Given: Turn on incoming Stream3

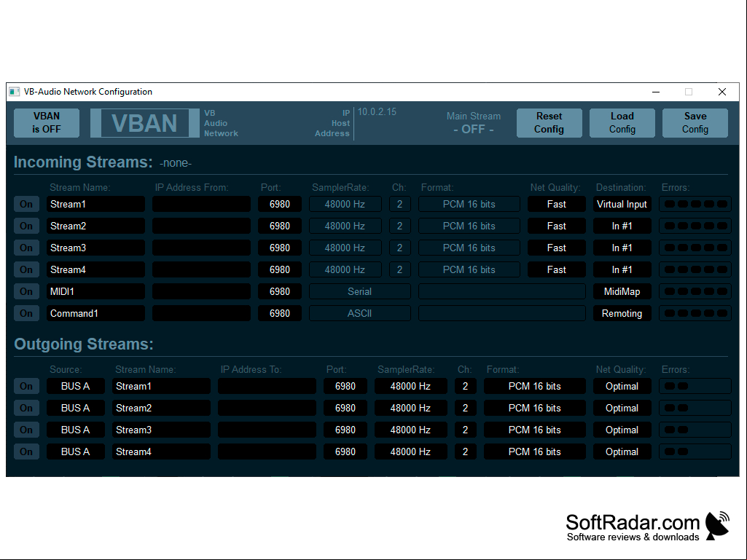Looking at the screenshot, I should point(26,248).
